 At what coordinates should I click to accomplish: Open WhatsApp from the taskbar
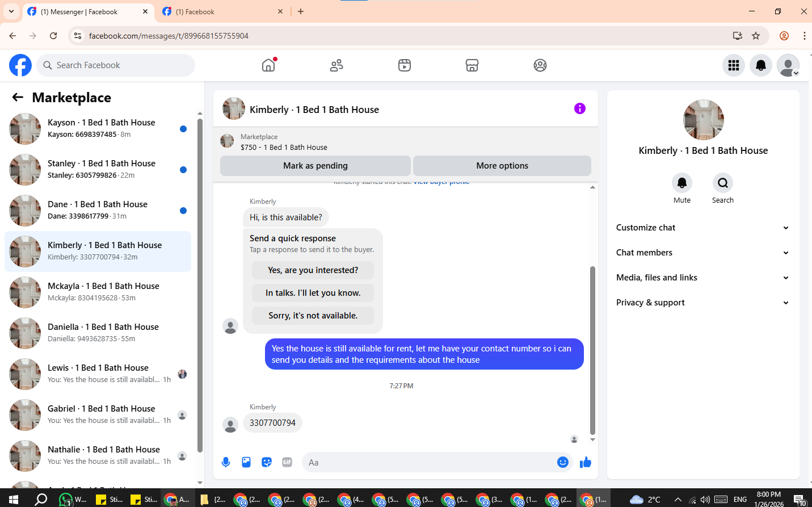73,500
